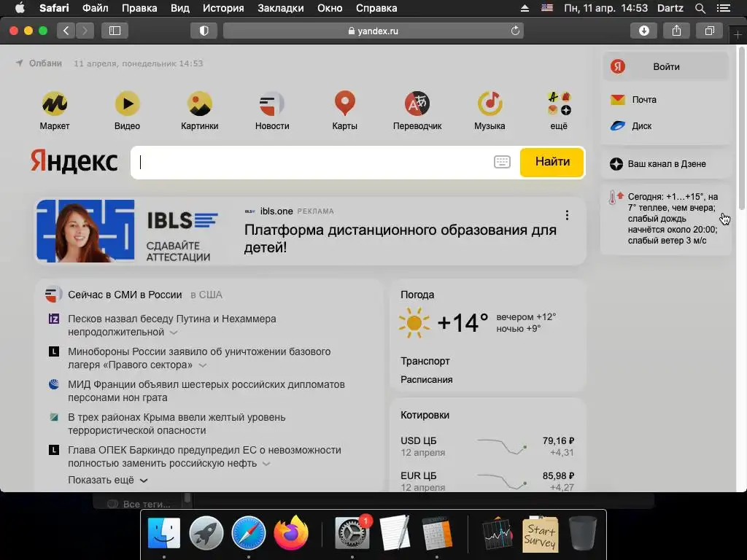
Task: Click the page vertical scrollbar
Action: (x=742, y=128)
